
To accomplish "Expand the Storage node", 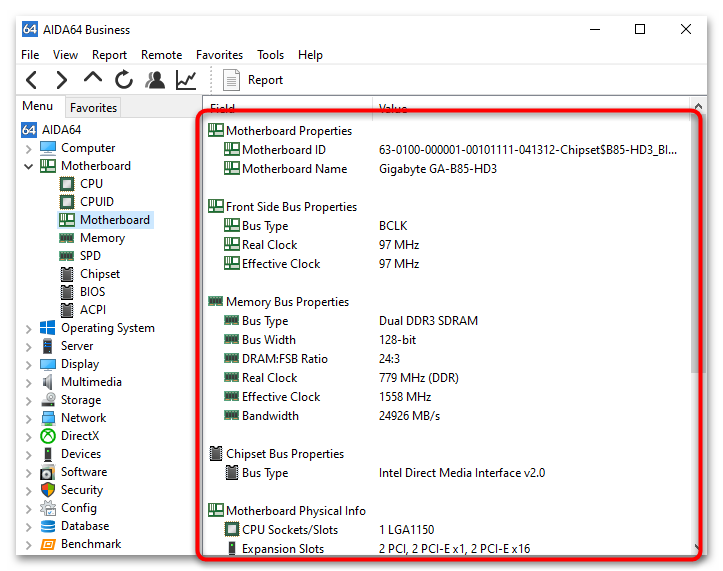I will coord(29,400).
